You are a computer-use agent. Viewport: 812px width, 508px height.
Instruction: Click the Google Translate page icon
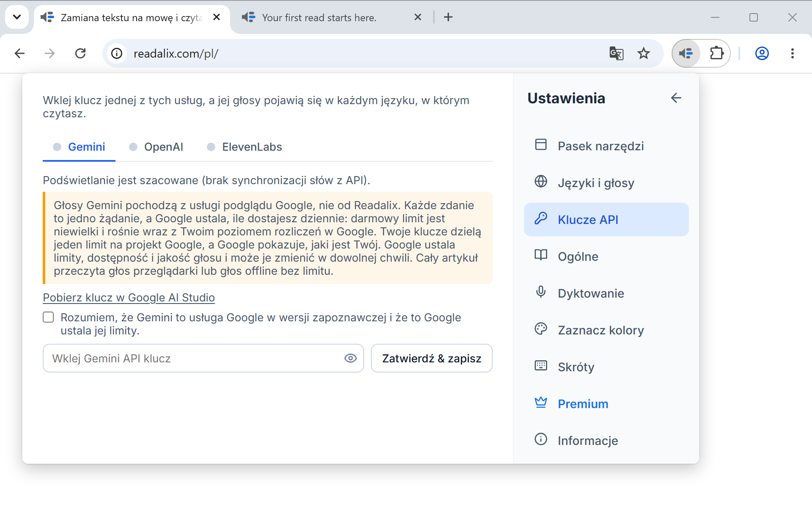[616, 53]
